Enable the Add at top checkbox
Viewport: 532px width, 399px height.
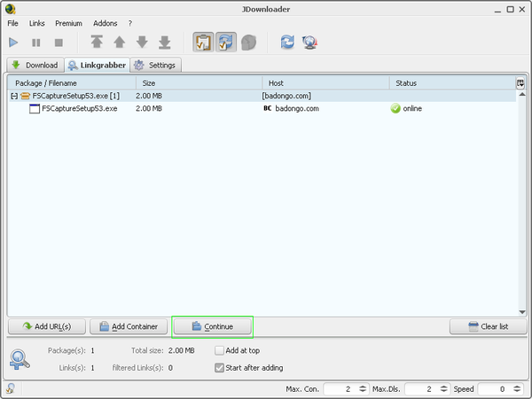point(220,350)
